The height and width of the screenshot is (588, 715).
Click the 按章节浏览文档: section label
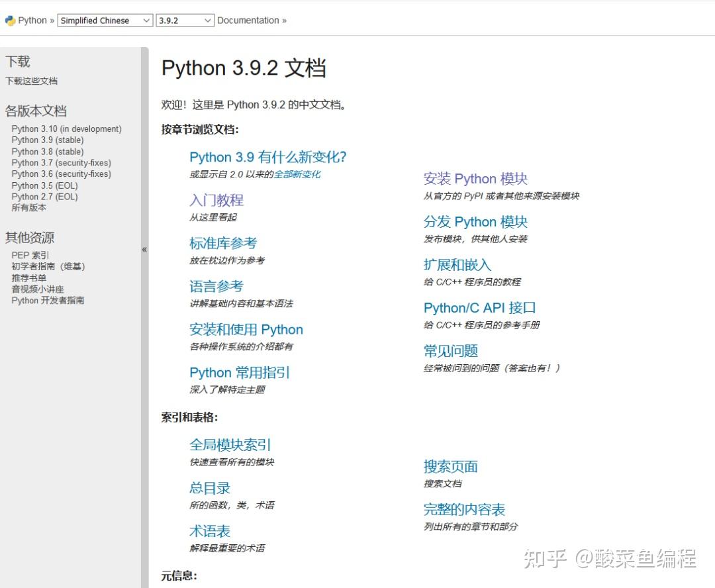pyautogui.click(x=200, y=130)
